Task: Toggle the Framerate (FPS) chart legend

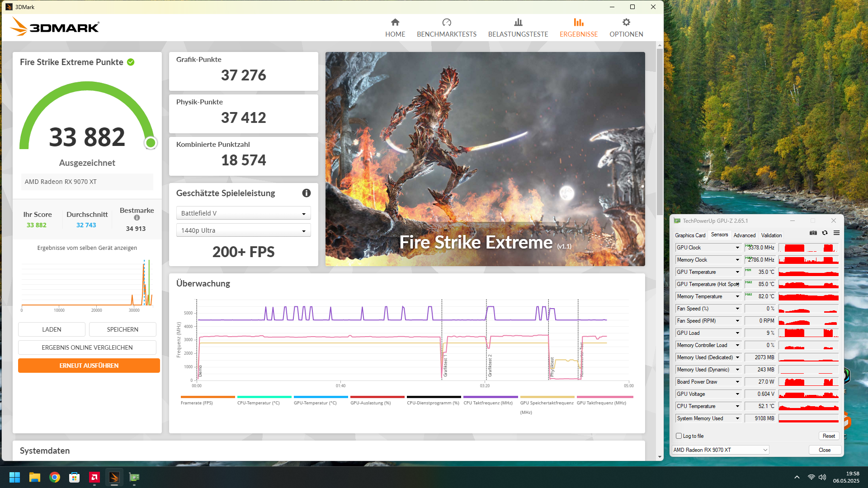Action: [x=197, y=403]
